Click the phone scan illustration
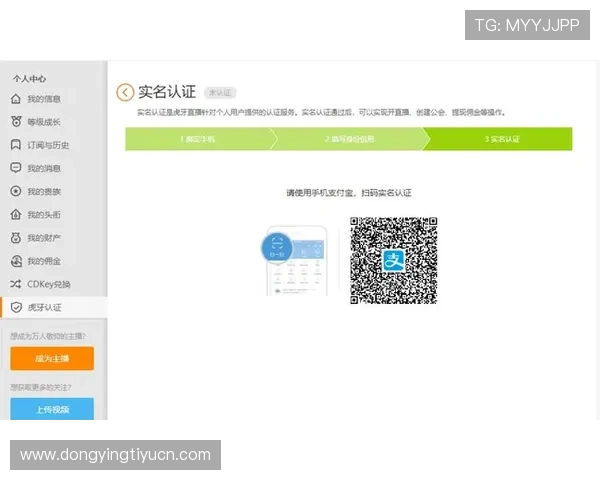Screen dimensions: 600x480 pyautogui.click(x=295, y=260)
